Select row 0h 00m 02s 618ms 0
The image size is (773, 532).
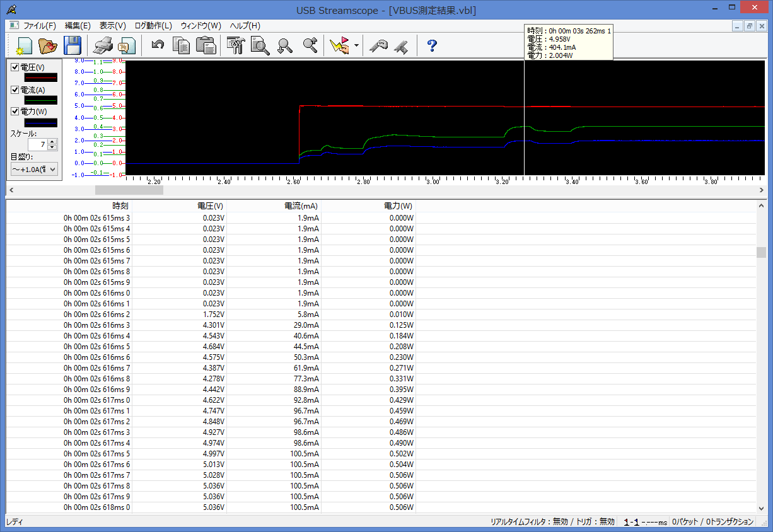381,507
